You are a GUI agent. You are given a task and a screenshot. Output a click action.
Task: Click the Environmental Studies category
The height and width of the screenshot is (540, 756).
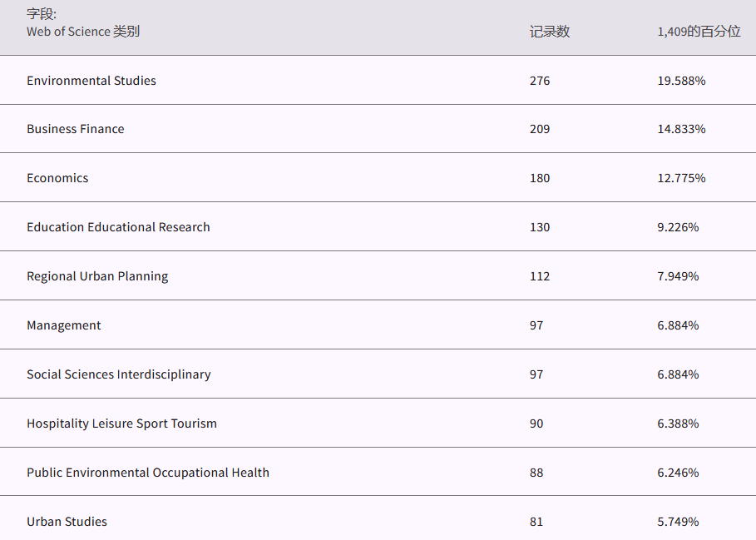click(91, 81)
